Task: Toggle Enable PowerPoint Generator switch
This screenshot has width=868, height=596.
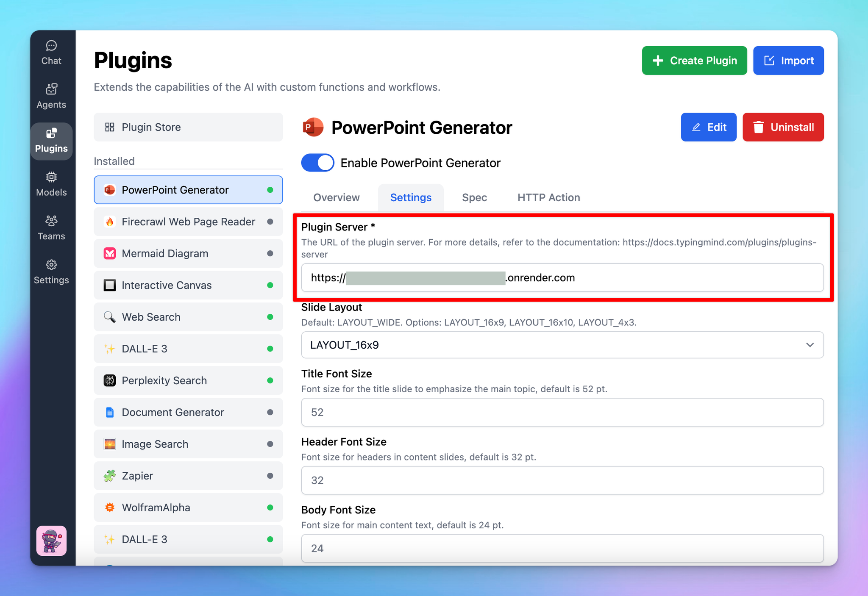Action: click(x=317, y=163)
